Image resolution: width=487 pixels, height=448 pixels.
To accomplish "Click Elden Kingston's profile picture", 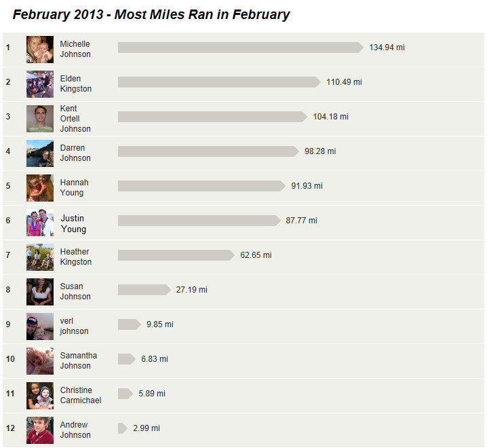I will 40,84.
